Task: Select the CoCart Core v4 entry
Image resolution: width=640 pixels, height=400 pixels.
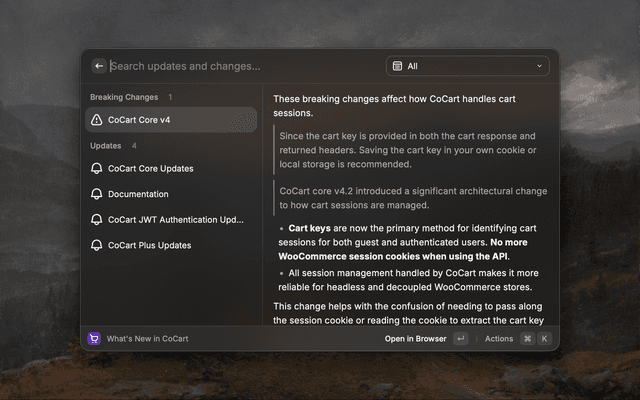Action: pyautogui.click(x=171, y=120)
